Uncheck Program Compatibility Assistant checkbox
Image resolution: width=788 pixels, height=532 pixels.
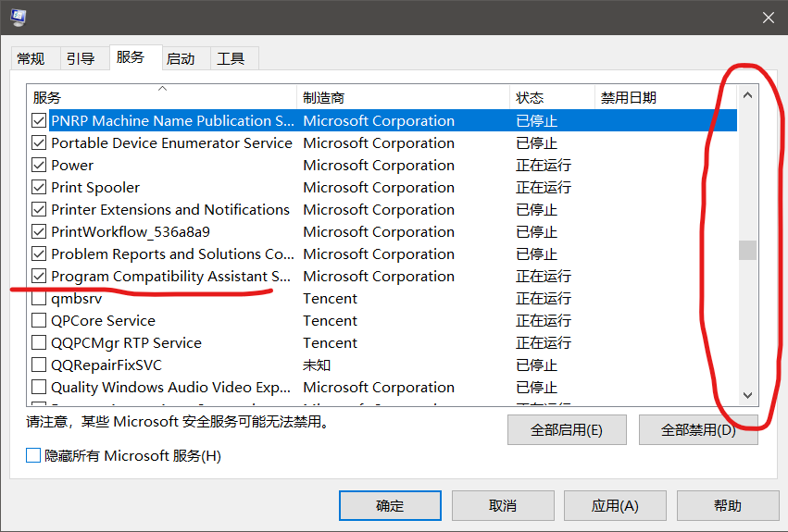39,276
